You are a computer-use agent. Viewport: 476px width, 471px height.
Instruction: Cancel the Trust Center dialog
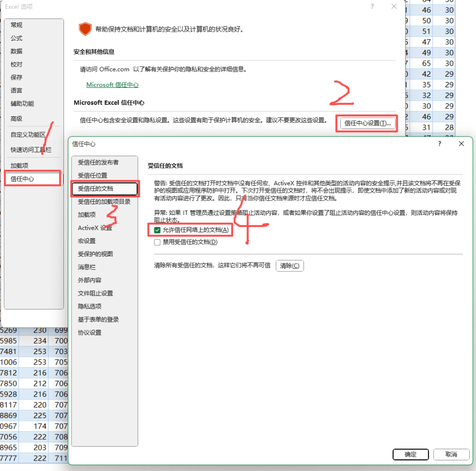pos(451,454)
